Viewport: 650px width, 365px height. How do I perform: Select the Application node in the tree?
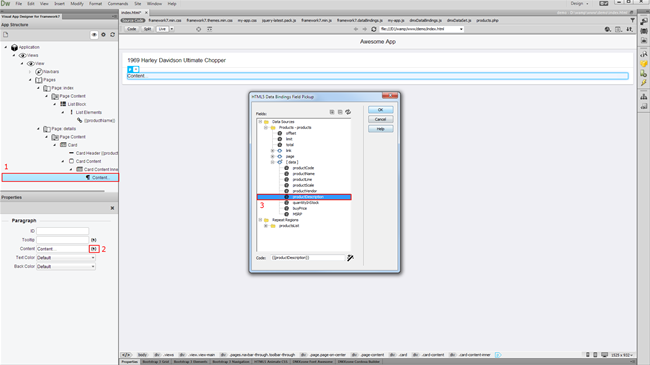point(29,47)
